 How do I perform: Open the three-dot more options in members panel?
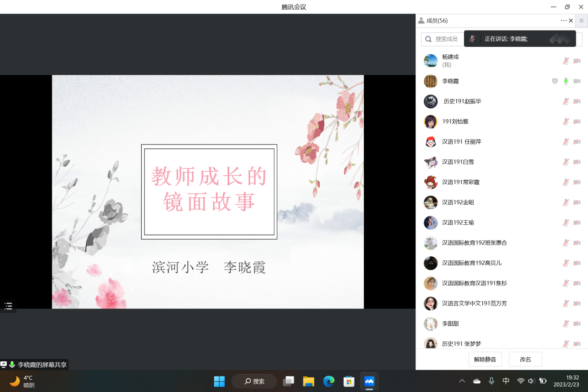click(563, 20)
